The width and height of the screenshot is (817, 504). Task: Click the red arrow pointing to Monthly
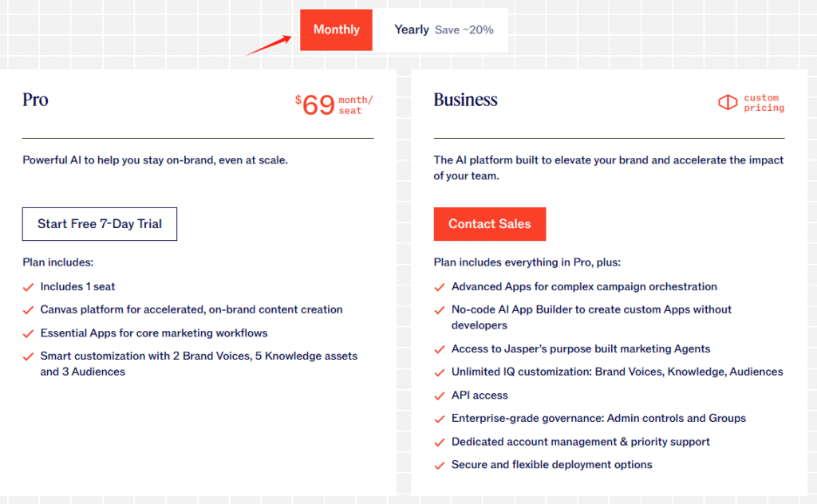[x=267, y=44]
